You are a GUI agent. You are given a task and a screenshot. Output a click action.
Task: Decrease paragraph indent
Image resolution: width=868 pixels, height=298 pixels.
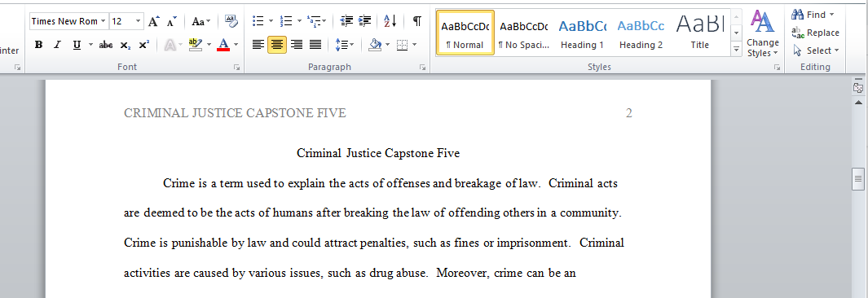pos(346,21)
